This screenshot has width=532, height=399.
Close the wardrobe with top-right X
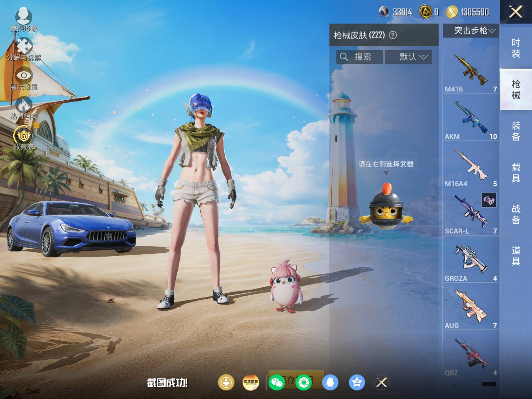point(516,12)
